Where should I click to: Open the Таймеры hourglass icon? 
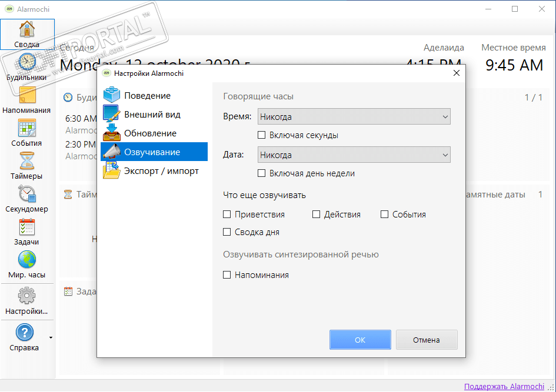[x=27, y=161]
